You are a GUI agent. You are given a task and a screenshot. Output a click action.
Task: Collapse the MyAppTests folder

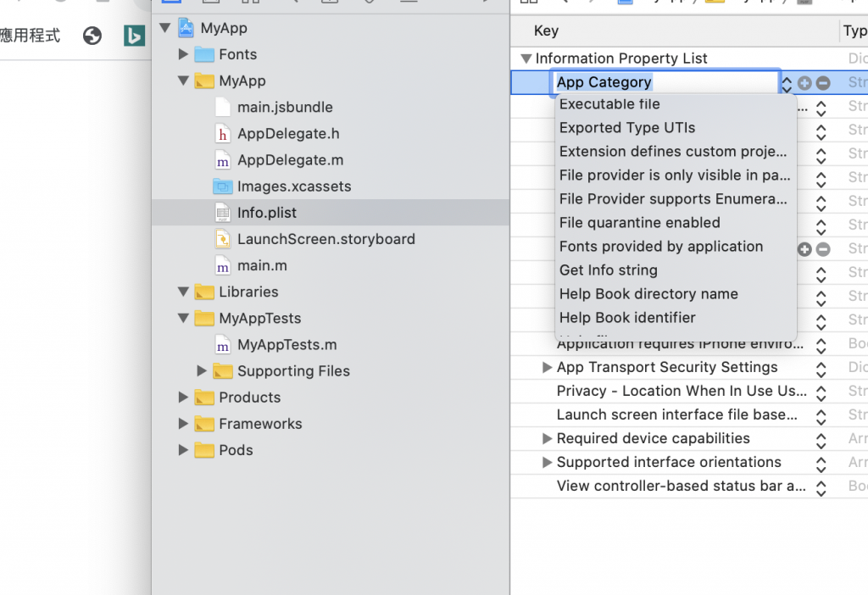[x=183, y=319]
